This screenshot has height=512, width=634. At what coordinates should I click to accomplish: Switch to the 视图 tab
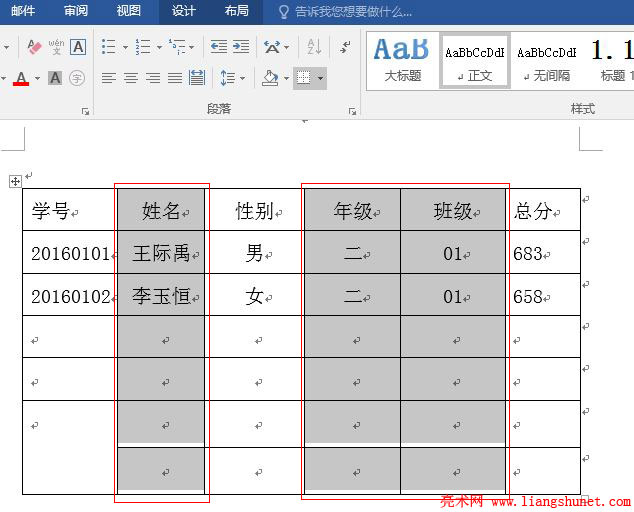click(x=129, y=11)
